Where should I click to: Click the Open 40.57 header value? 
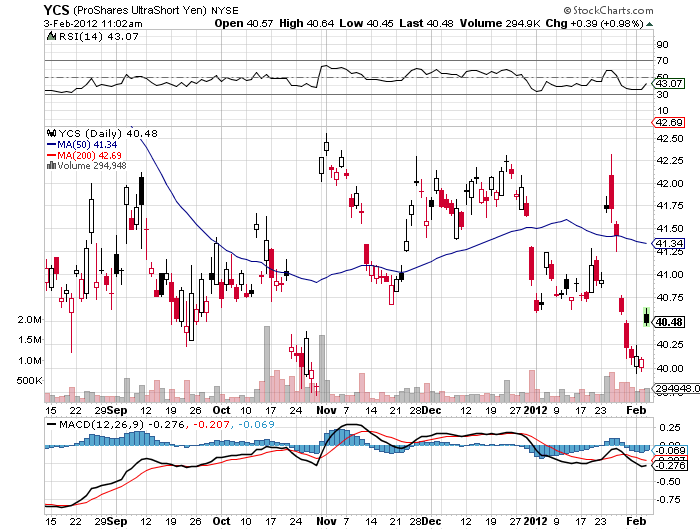(243, 24)
